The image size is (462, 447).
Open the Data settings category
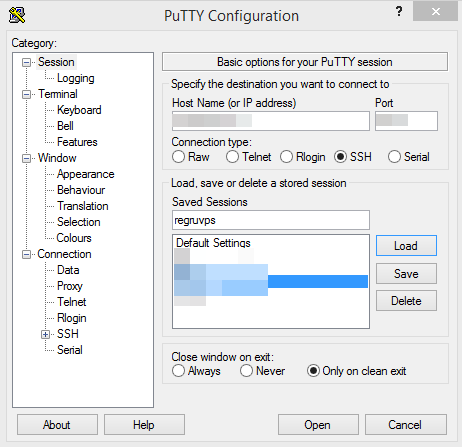coord(68,270)
